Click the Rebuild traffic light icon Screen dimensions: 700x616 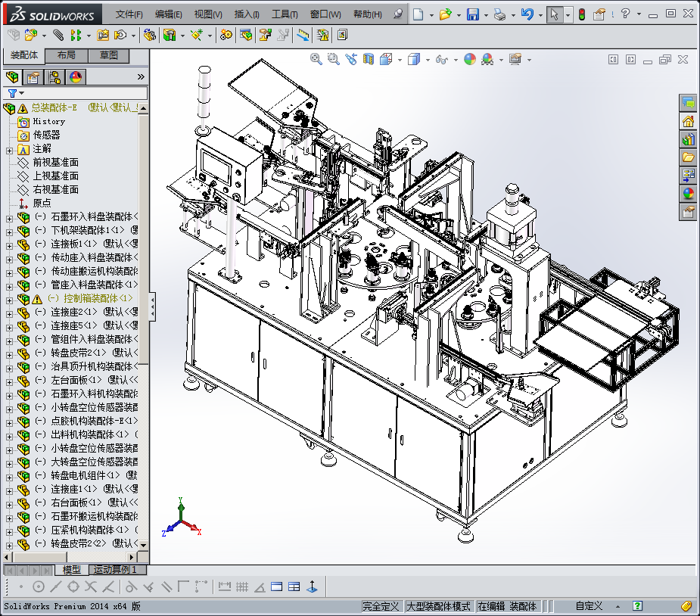click(x=582, y=14)
